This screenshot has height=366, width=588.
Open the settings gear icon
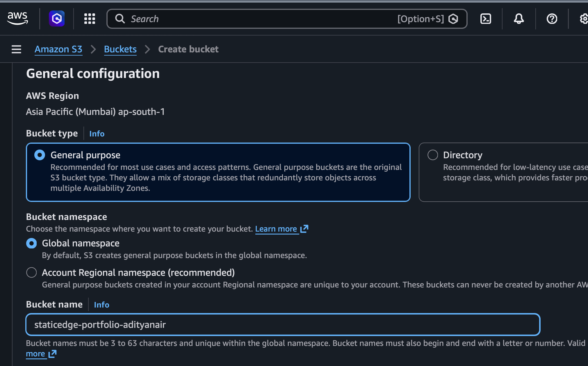(x=584, y=19)
